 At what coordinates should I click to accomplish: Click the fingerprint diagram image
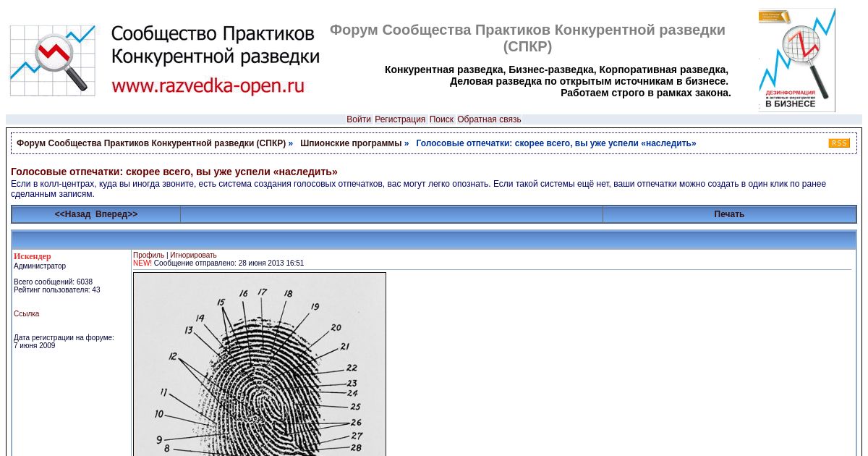260,364
